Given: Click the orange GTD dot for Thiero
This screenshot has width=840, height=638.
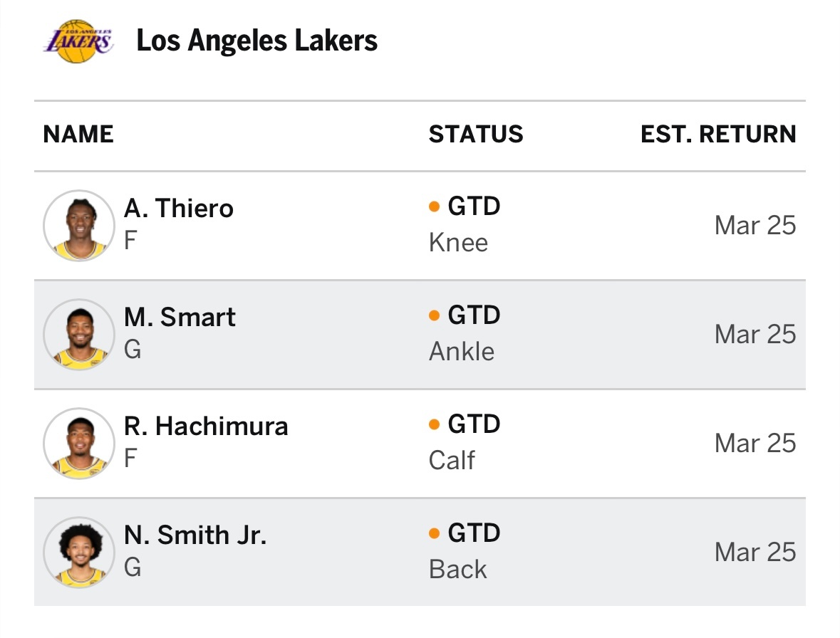Looking at the screenshot, I should click(435, 207).
